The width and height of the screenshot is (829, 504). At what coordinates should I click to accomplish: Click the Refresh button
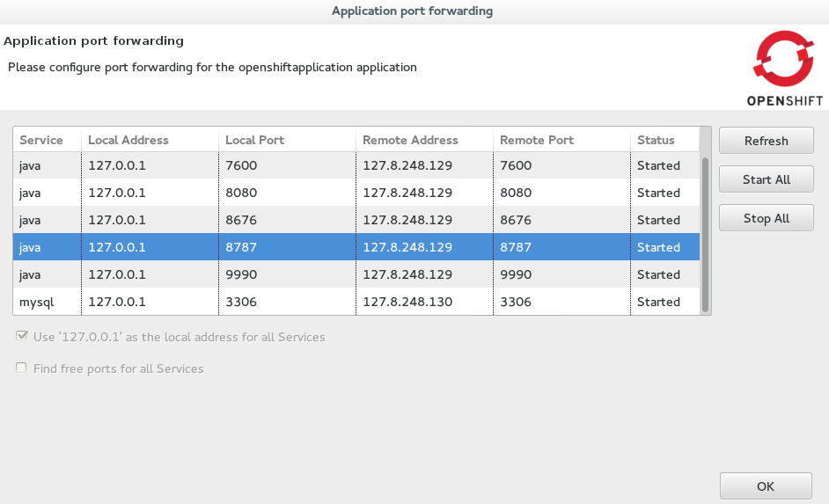767,141
